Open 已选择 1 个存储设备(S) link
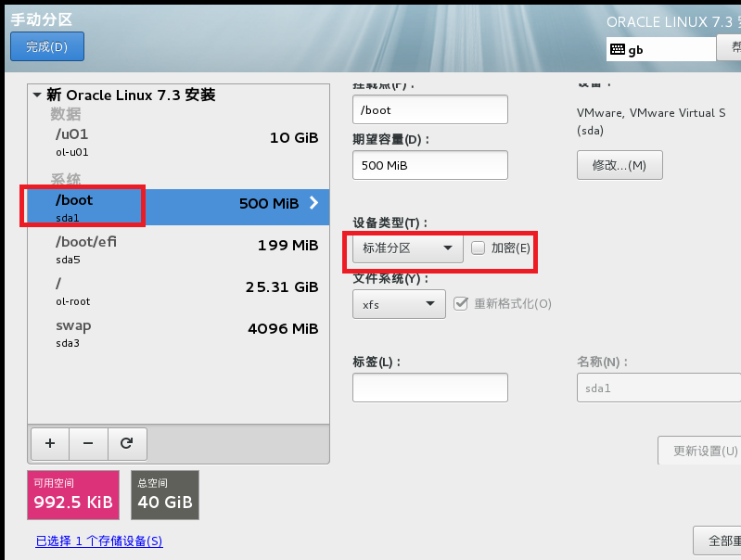 [x=99, y=541]
